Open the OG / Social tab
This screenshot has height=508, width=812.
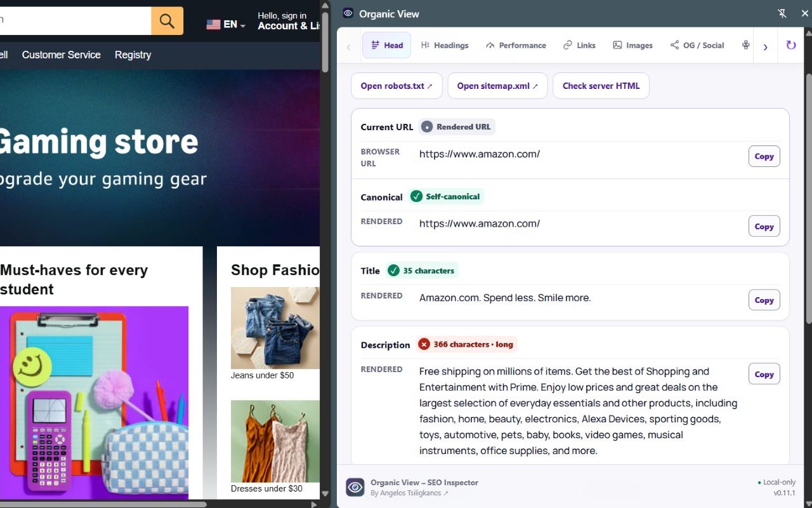(x=697, y=45)
